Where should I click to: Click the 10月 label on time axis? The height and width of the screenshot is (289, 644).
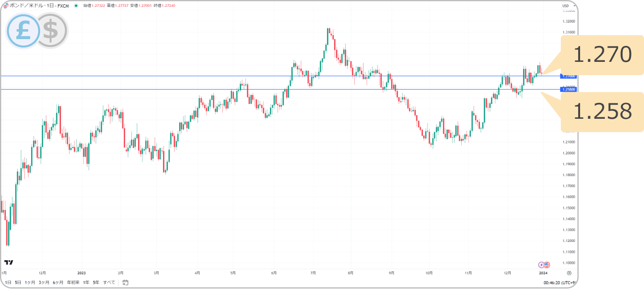pos(429,273)
